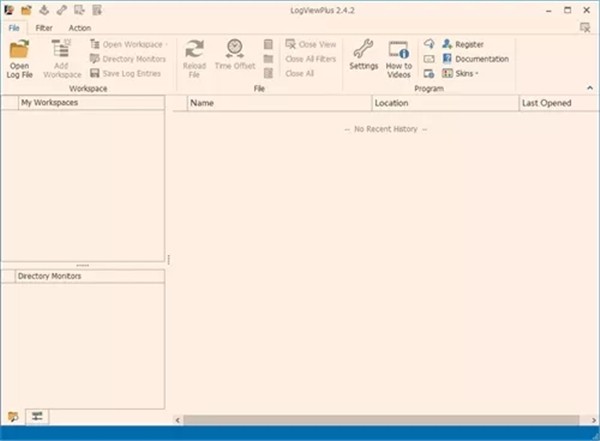Click the horizontal scrollbar left arrow
This screenshot has width=600, height=441.
(178, 420)
